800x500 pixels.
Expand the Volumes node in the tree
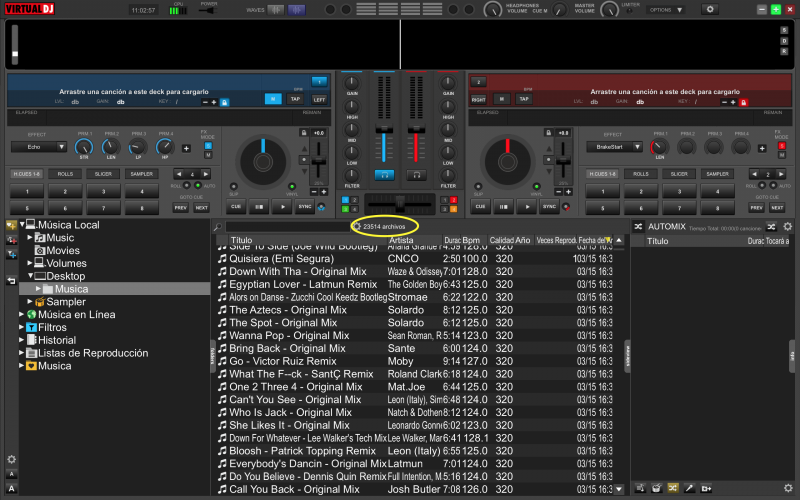(x=30, y=263)
